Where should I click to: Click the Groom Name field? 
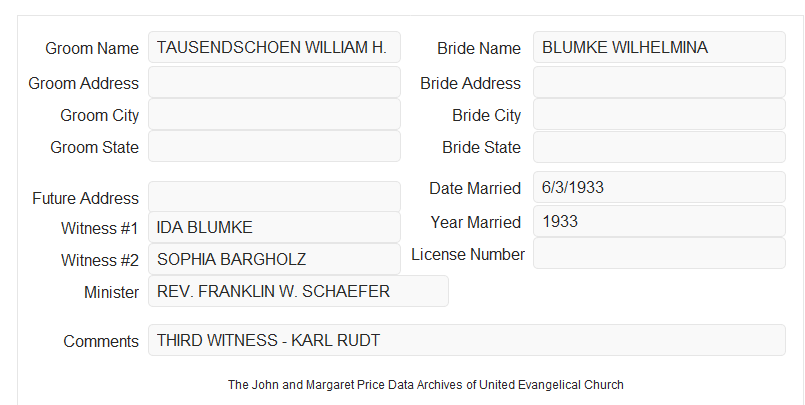[274, 47]
